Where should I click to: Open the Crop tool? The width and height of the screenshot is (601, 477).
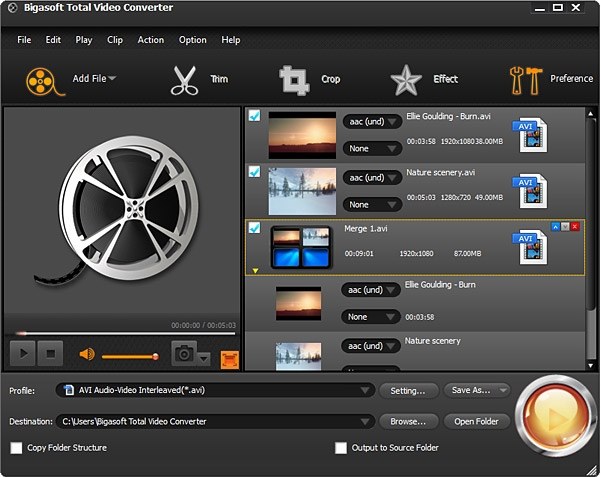coord(294,79)
